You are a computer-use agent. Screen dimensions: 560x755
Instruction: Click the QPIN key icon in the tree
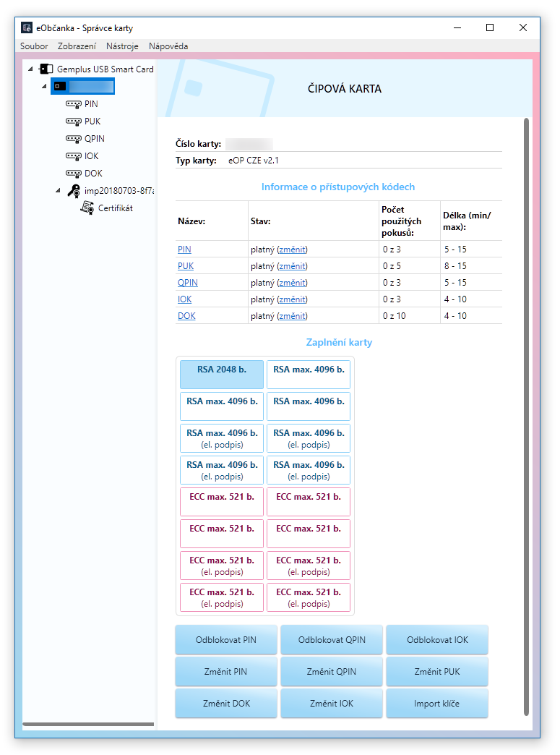pyautogui.click(x=74, y=139)
